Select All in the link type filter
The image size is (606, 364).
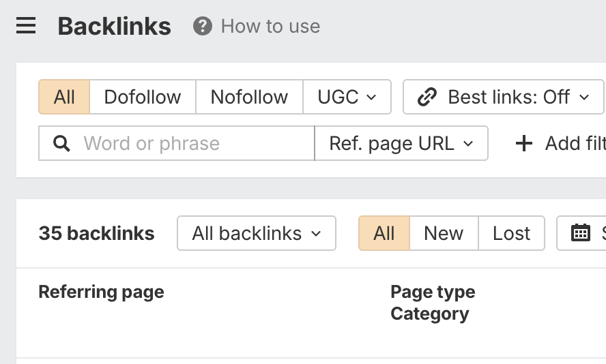point(64,97)
